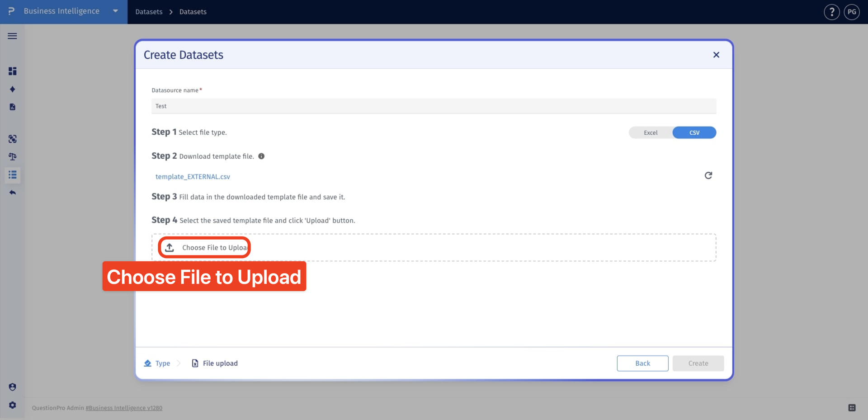Image resolution: width=868 pixels, height=420 pixels.
Task: Click the bottom-right grid widget icon
Action: 852,408
